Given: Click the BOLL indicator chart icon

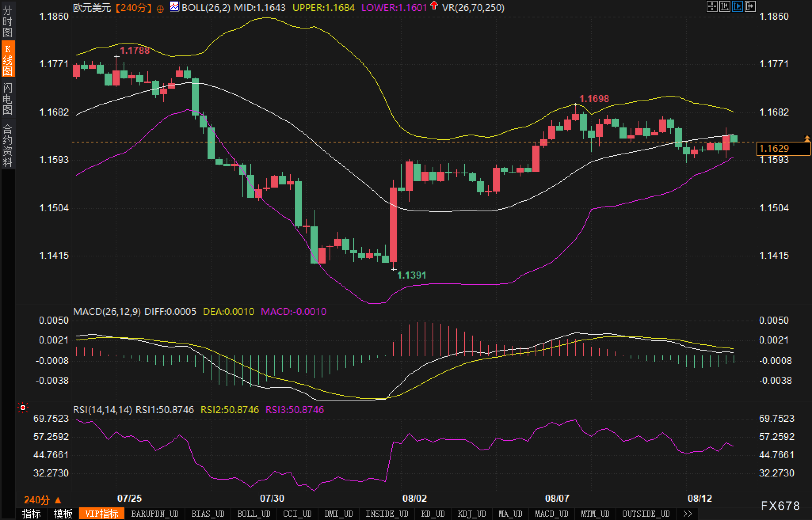Looking at the screenshot, I should click(174, 7).
